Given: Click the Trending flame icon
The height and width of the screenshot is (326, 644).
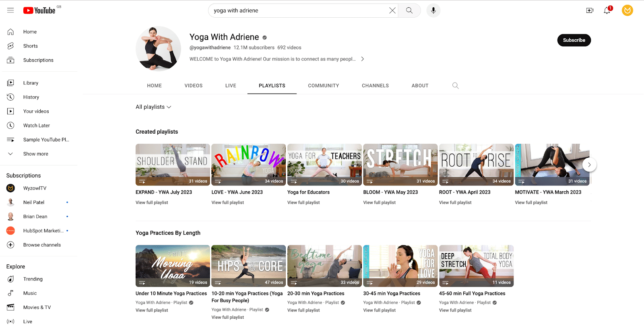Looking at the screenshot, I should [10, 279].
